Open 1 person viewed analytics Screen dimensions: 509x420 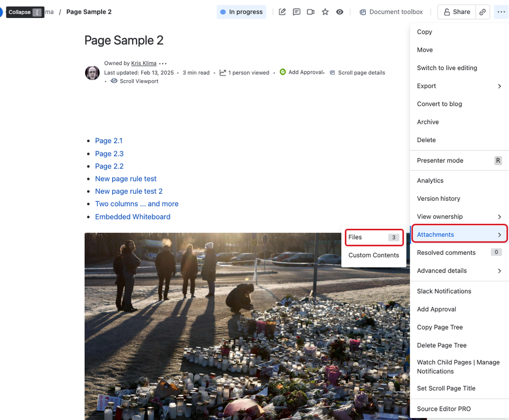tap(249, 72)
